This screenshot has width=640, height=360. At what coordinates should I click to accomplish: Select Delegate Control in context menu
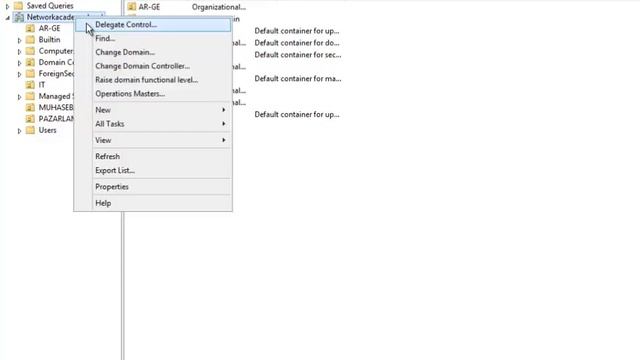click(153, 24)
